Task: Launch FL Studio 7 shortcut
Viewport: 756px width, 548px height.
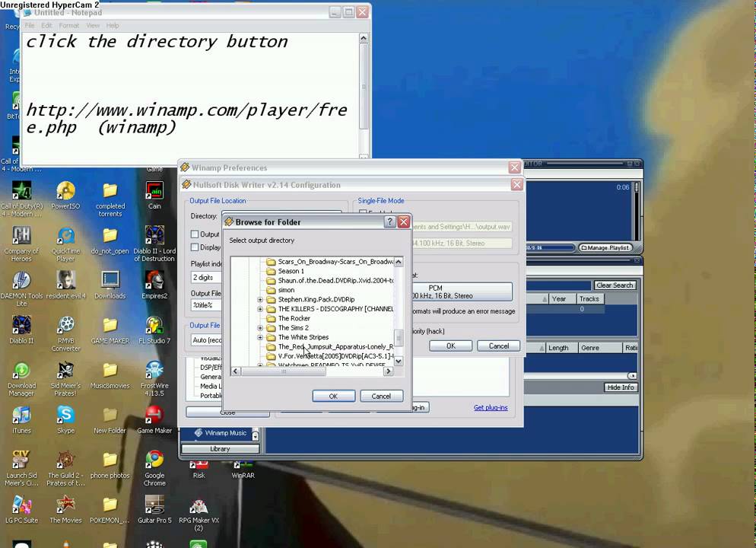Action: (x=154, y=330)
